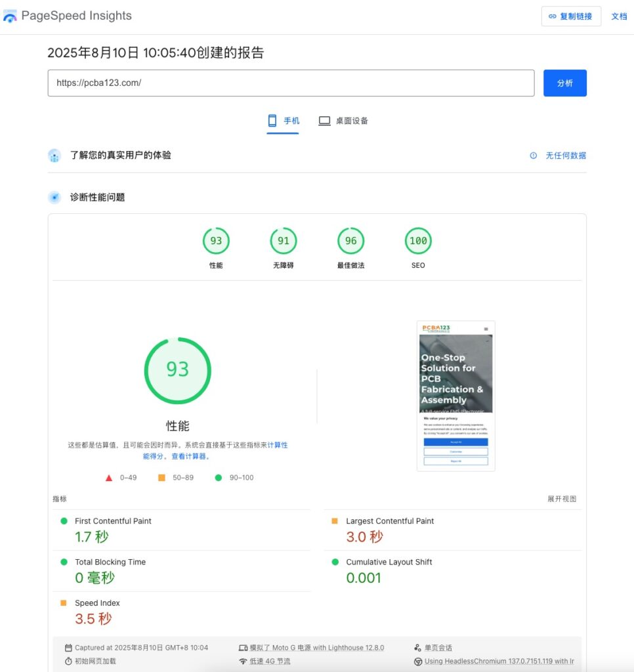Image resolution: width=634 pixels, height=672 pixels.
Task: Click the session icon beside 单页会话
Action: (418, 648)
